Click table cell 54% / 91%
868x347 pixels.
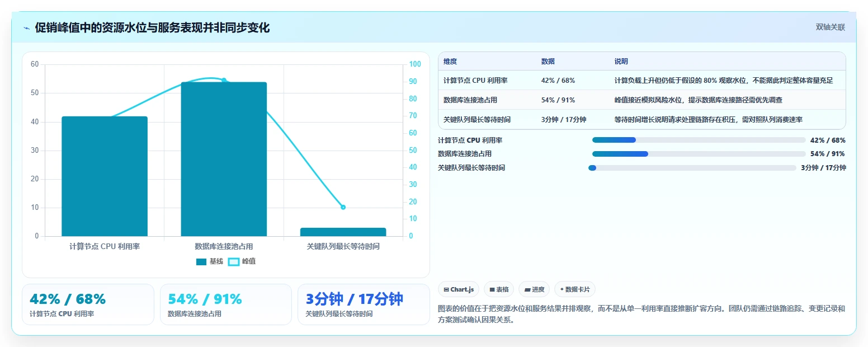(558, 100)
